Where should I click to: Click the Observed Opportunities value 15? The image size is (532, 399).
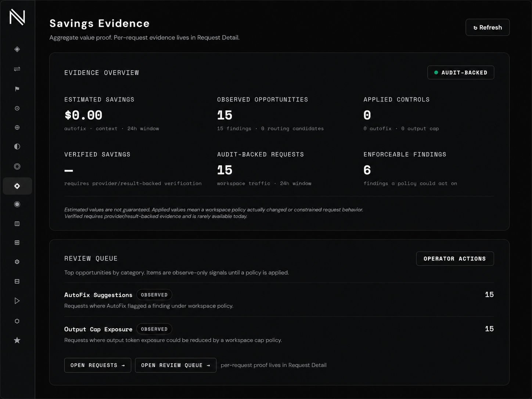[x=224, y=115]
